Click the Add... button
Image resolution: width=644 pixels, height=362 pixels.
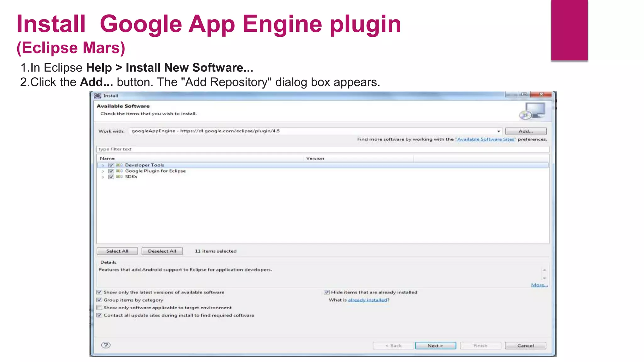[x=526, y=131]
